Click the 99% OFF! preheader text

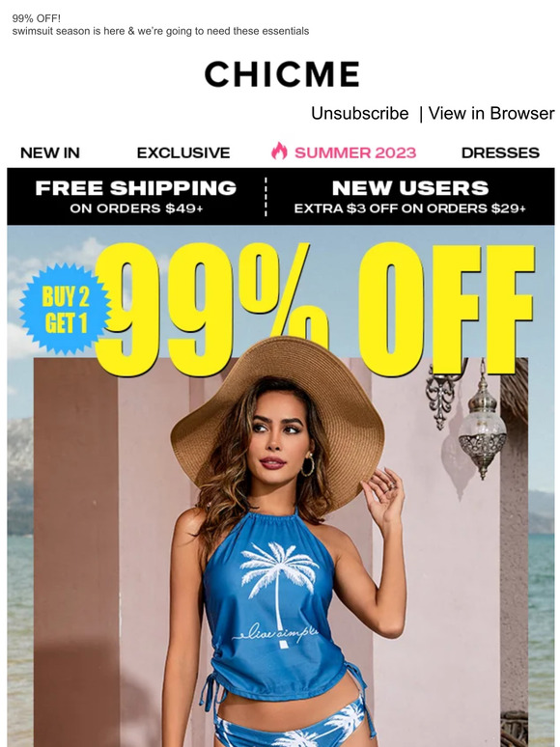click(37, 18)
